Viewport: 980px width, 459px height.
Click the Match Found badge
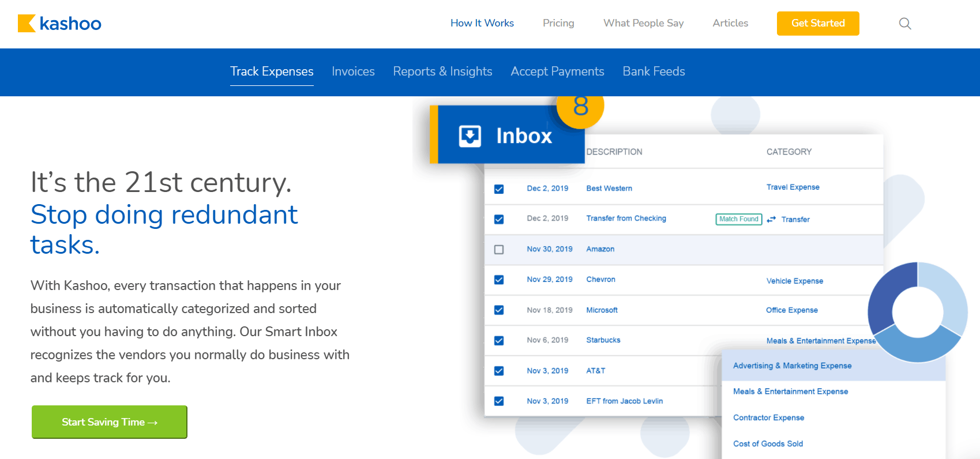tap(738, 219)
